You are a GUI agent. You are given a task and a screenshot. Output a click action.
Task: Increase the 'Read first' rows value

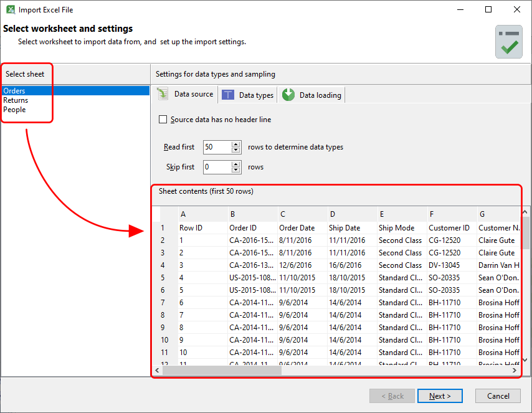tap(236, 145)
